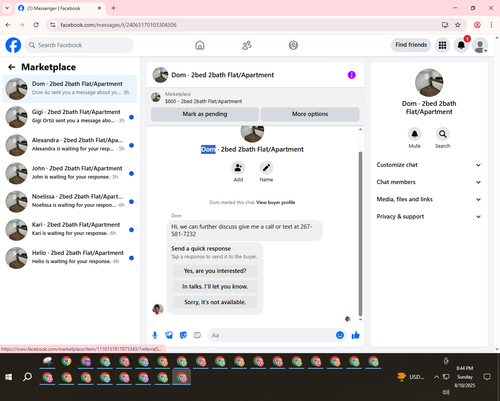Attach a photo or file icon
Image resolution: width=500 pixels, height=401 pixels.
[169, 335]
